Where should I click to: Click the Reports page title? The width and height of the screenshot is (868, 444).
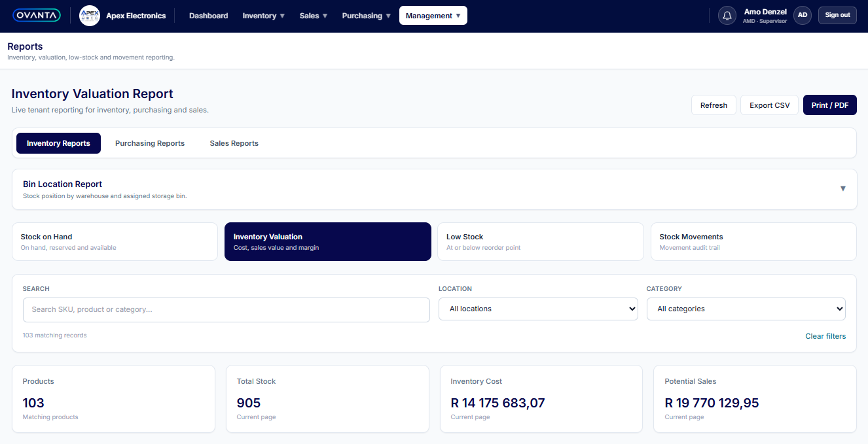25,46
